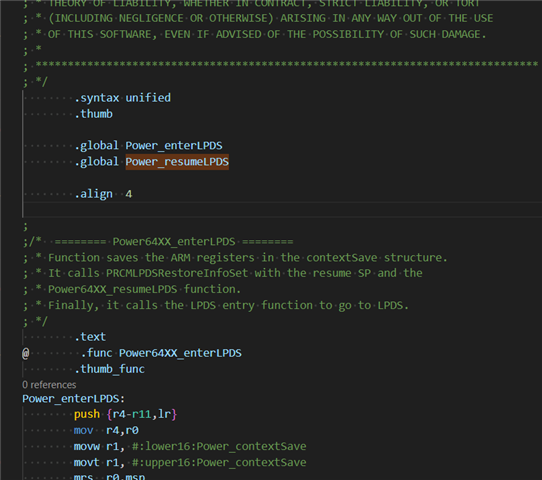Screen dimensions: 542x480
Task: Click the 'Power_enterLPDS:' label
Action: (x=74, y=398)
